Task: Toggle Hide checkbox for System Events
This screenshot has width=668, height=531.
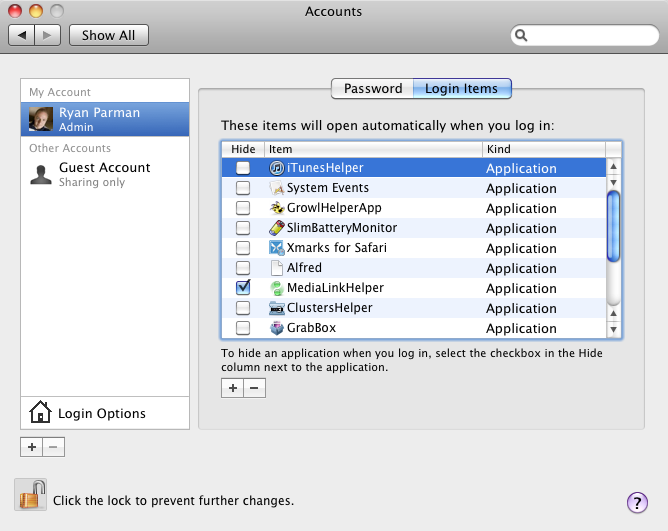Action: (243, 188)
